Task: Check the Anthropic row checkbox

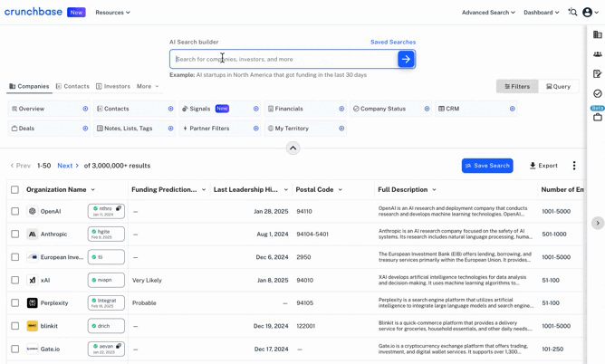Action: tap(14, 234)
